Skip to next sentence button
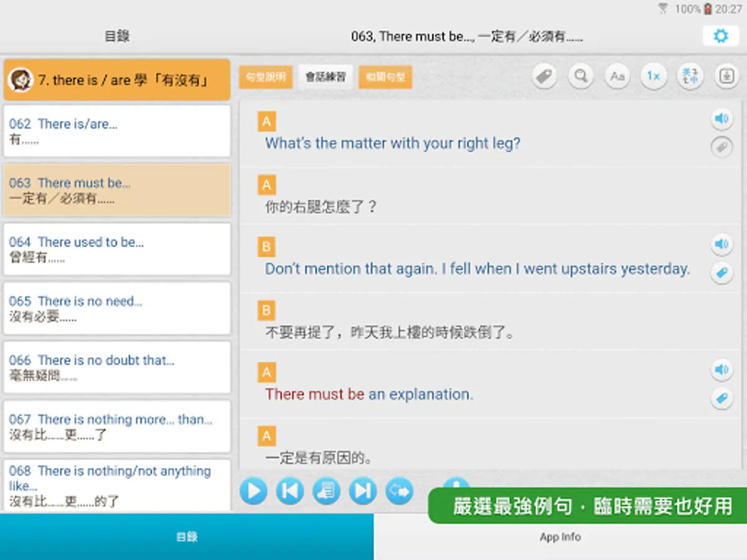Image resolution: width=747 pixels, height=560 pixels. click(363, 492)
